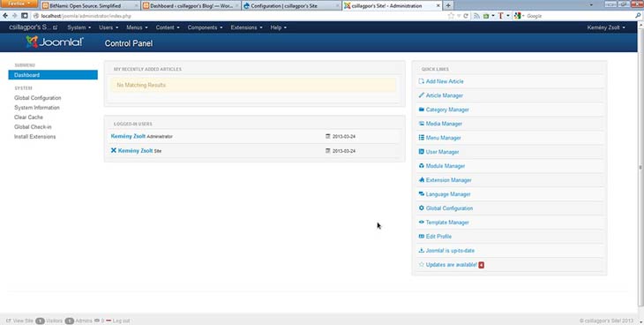Viewport: 644px width, 325px height.
Task: Click the Admins count badge in footer
Action: (x=70, y=321)
